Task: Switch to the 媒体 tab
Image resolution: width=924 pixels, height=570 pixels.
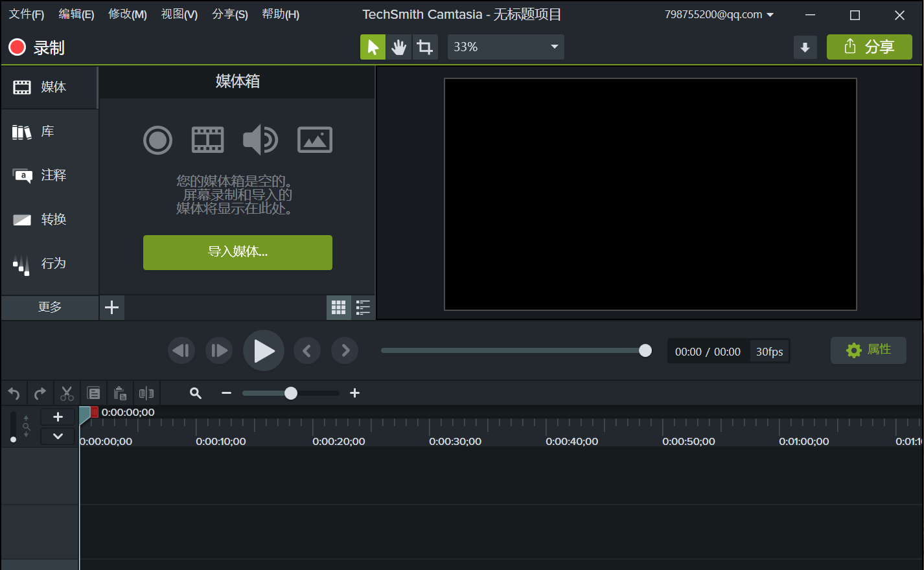Action: click(x=49, y=87)
